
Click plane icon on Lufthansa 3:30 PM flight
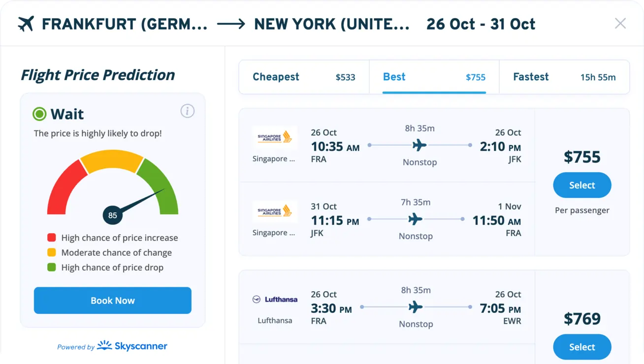[416, 307]
